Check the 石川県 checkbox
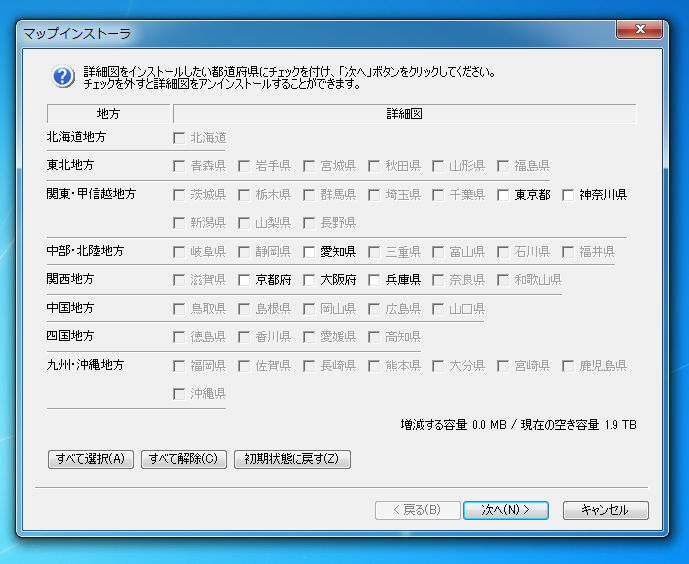The width and height of the screenshot is (689, 564). [503, 252]
